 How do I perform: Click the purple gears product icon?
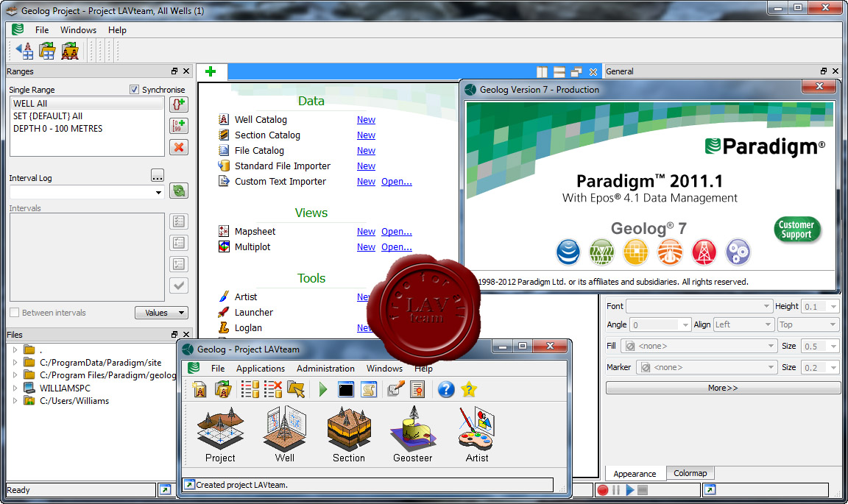pyautogui.click(x=738, y=252)
